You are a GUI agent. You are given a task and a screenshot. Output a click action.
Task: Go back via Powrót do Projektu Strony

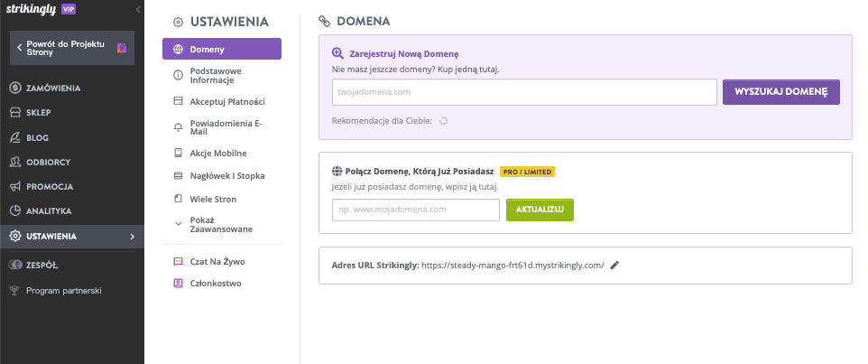[72, 48]
